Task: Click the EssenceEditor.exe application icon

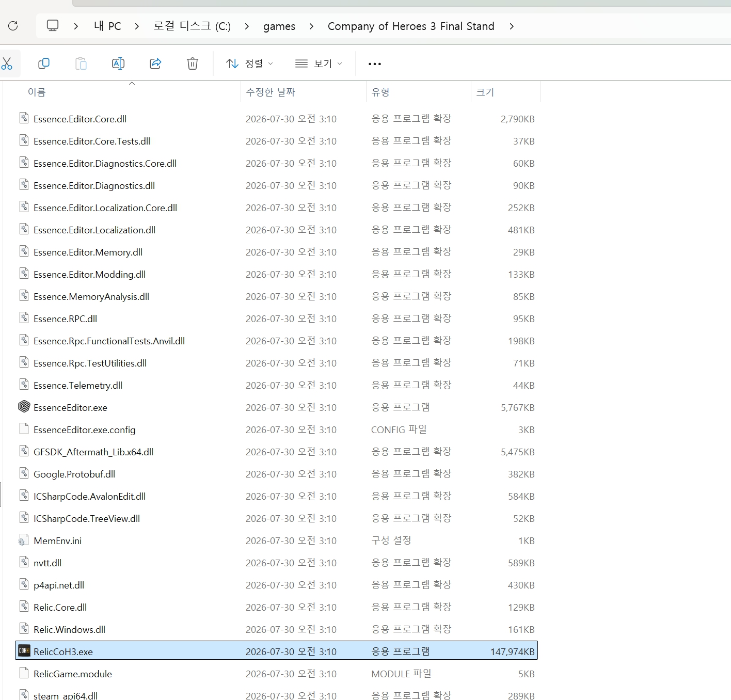Action: click(x=24, y=407)
